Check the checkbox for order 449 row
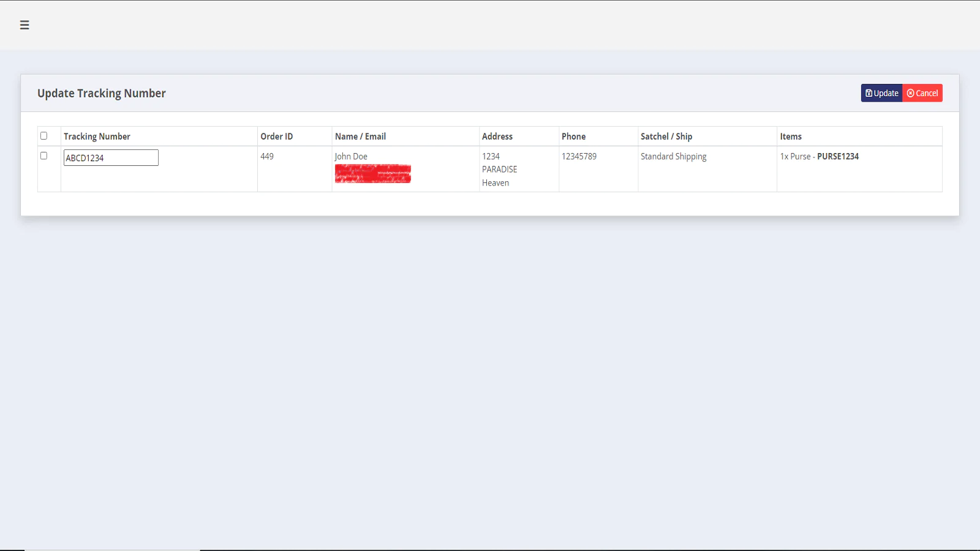Image resolution: width=980 pixels, height=551 pixels. [43, 156]
